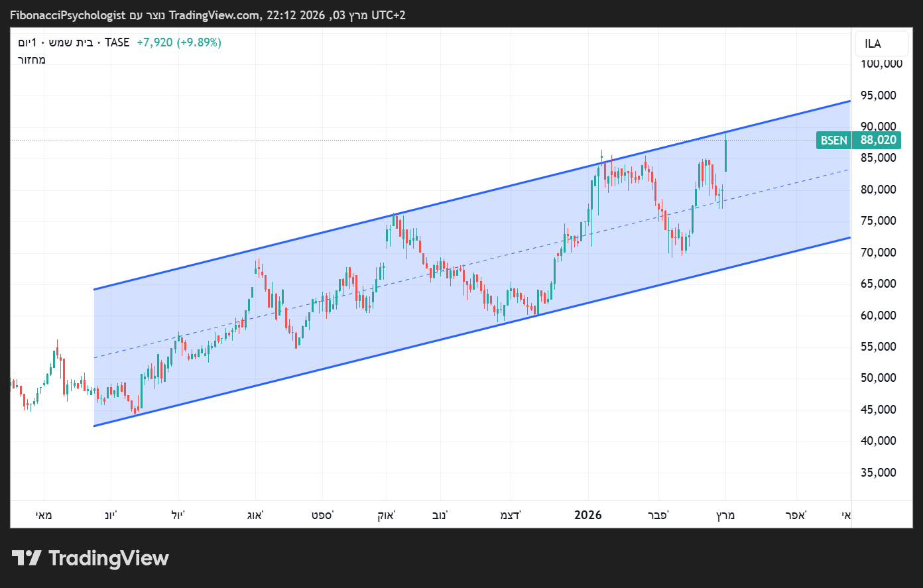This screenshot has width=923, height=588.
Task: Click the TradingView wordmark text at bottom
Action: [109, 558]
